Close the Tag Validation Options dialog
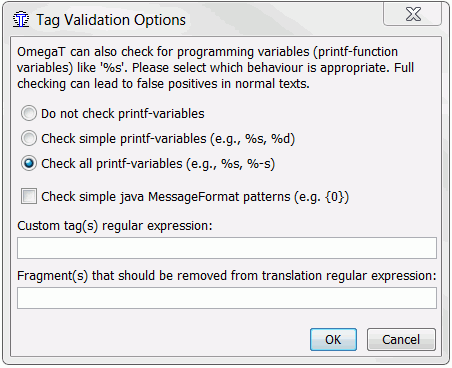This screenshot has height=368, width=452. [x=412, y=14]
